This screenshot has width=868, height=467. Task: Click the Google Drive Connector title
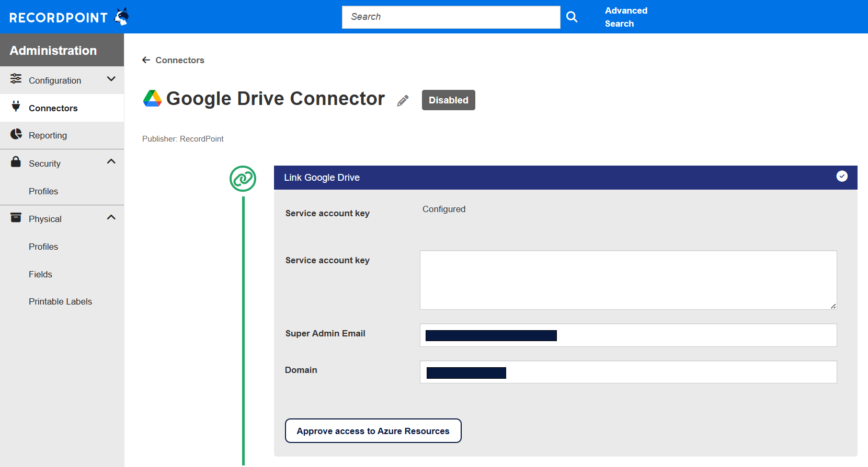click(276, 98)
